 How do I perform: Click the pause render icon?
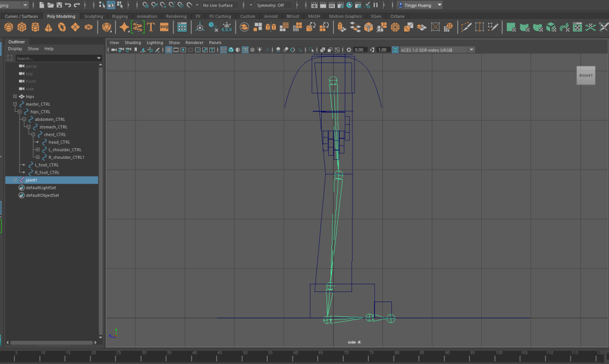click(376, 5)
